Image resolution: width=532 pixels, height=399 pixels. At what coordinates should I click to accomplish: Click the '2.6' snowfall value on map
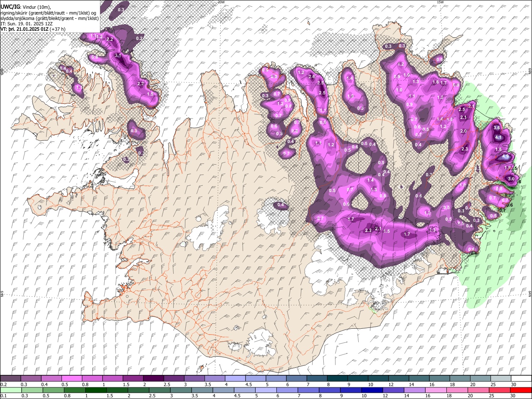(x=312, y=76)
